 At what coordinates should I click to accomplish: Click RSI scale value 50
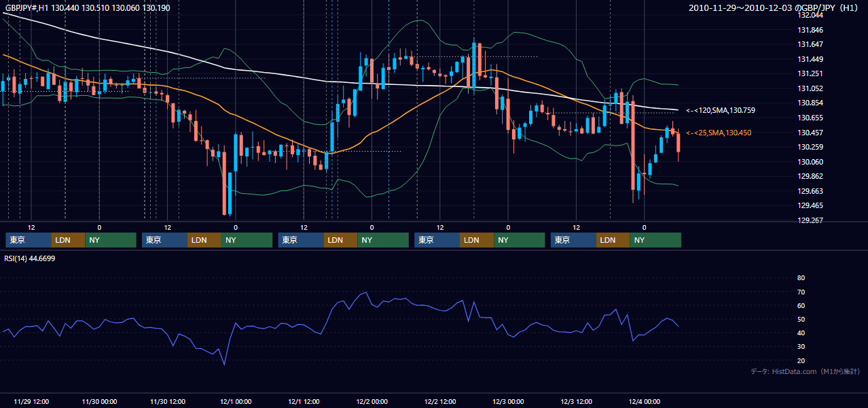click(x=801, y=319)
